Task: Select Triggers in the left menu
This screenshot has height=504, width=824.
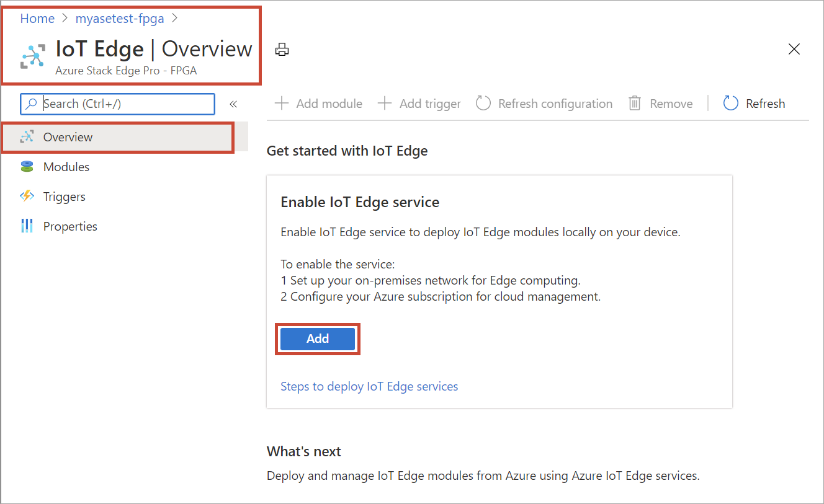Action: coord(64,197)
